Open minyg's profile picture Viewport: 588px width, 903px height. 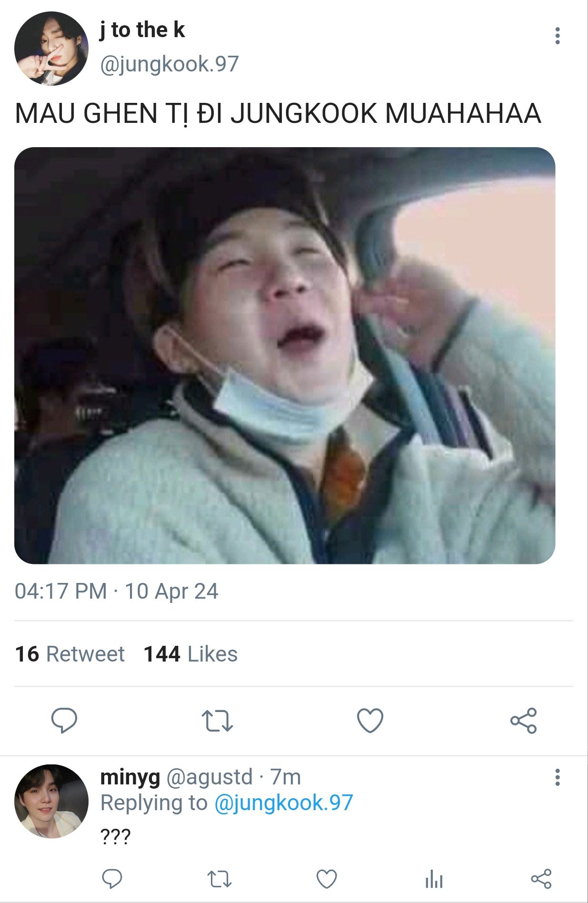click(51, 802)
